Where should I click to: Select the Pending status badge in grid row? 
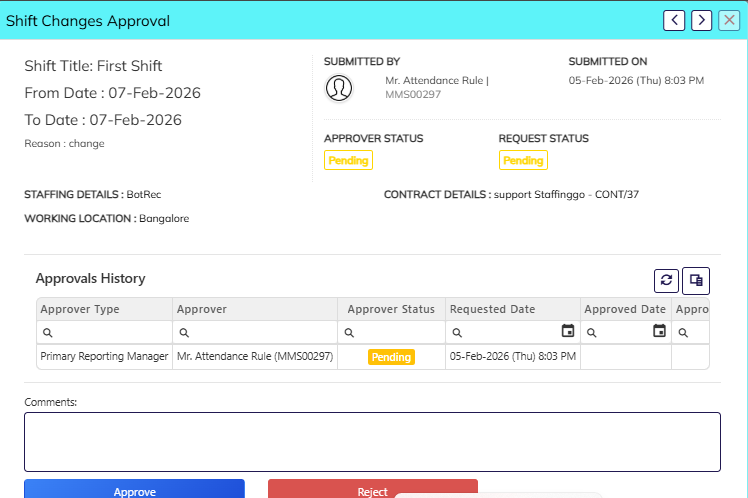pos(391,357)
